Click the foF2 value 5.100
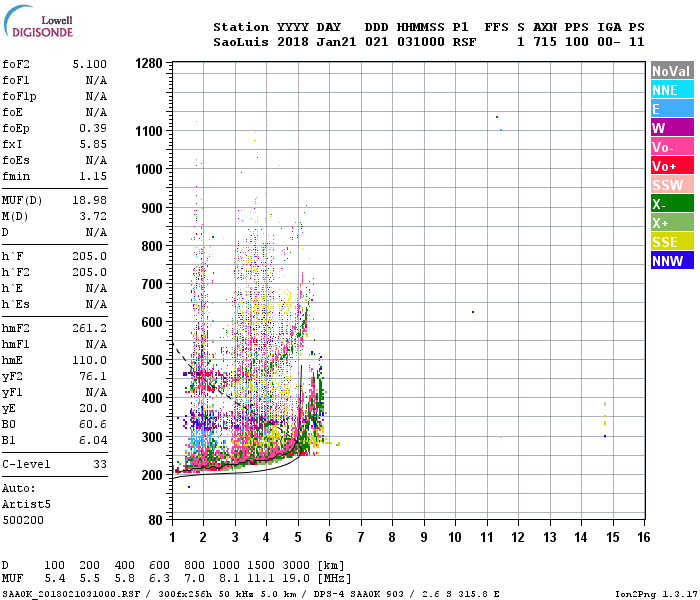The width and height of the screenshot is (700, 600). coord(90,64)
